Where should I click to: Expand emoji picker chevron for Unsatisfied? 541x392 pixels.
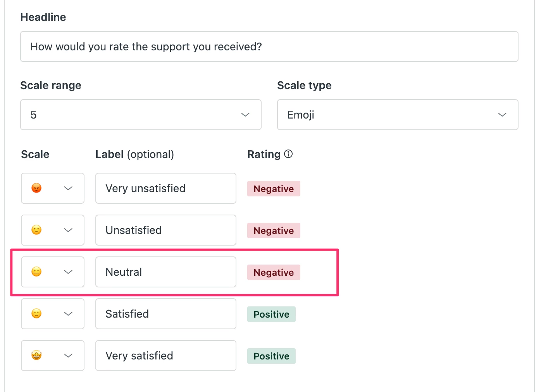coord(68,230)
